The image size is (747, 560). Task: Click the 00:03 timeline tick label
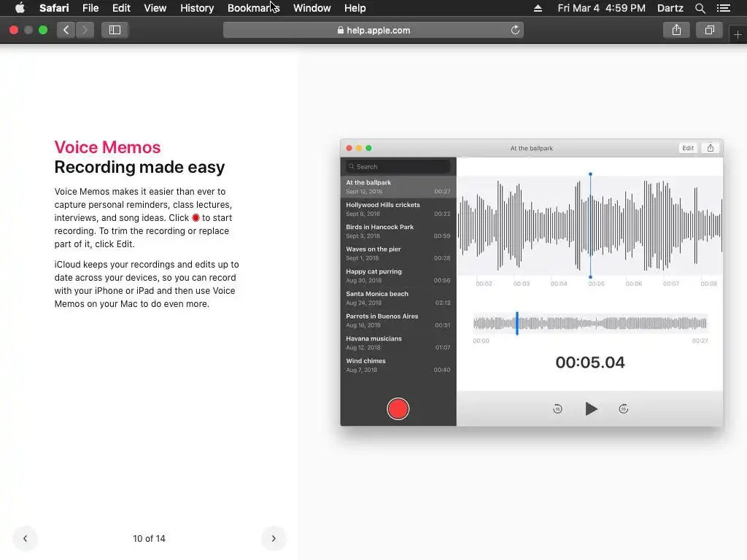coord(521,284)
